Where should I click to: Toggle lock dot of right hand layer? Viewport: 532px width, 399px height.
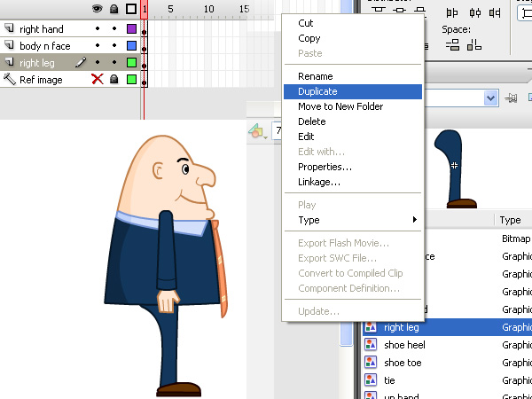click(x=114, y=29)
